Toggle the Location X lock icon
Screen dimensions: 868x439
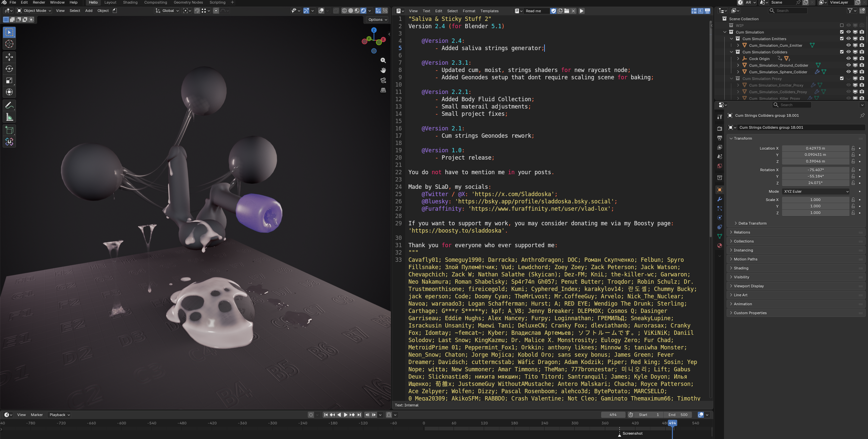[x=853, y=148]
